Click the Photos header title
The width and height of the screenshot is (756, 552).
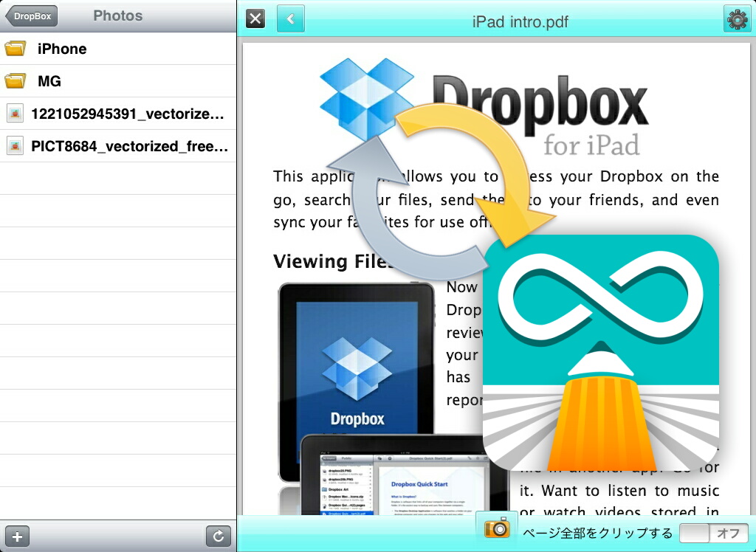pos(118,15)
